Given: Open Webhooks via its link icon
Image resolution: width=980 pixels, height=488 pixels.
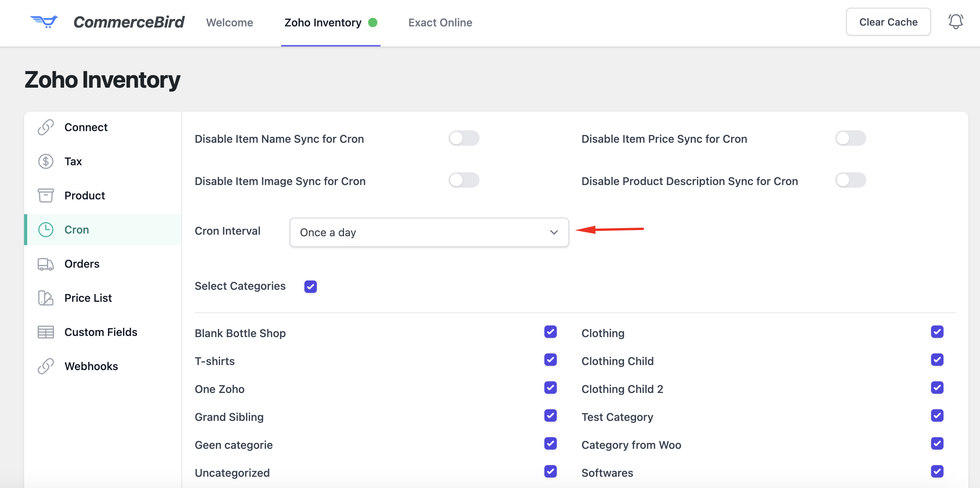Looking at the screenshot, I should 46,366.
